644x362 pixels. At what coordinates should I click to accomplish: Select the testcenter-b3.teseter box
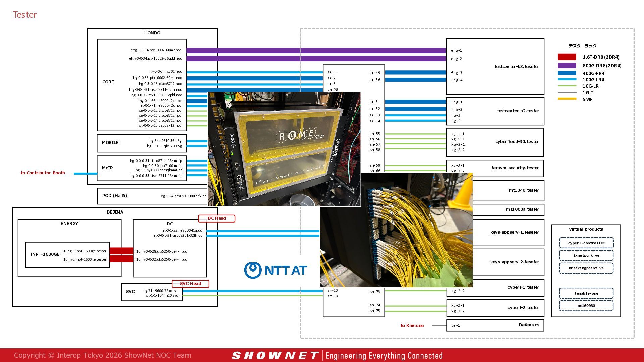pyautogui.click(x=495, y=66)
